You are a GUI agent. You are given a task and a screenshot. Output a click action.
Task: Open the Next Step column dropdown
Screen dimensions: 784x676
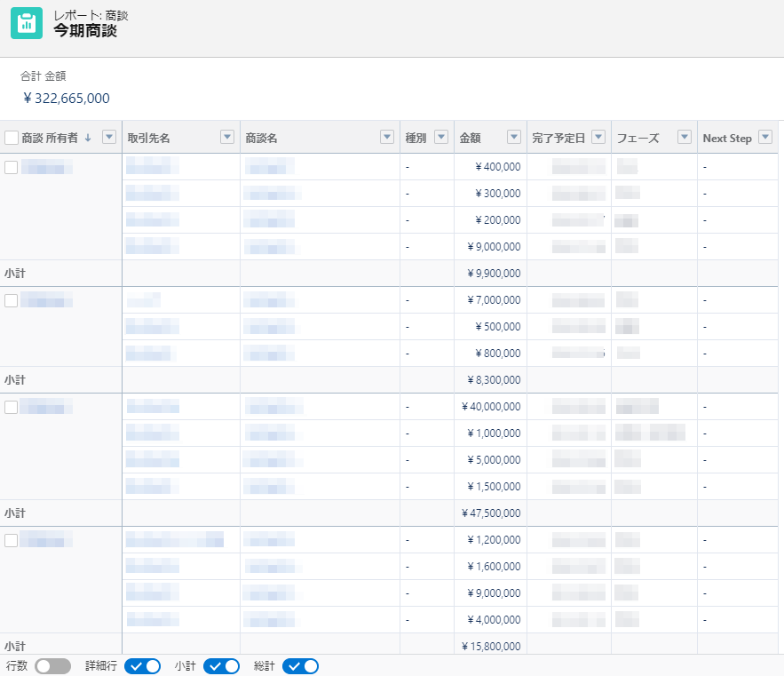pos(765,137)
